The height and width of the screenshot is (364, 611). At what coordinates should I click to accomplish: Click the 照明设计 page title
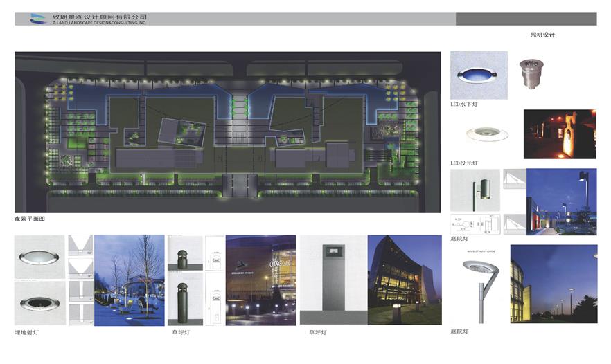point(542,35)
